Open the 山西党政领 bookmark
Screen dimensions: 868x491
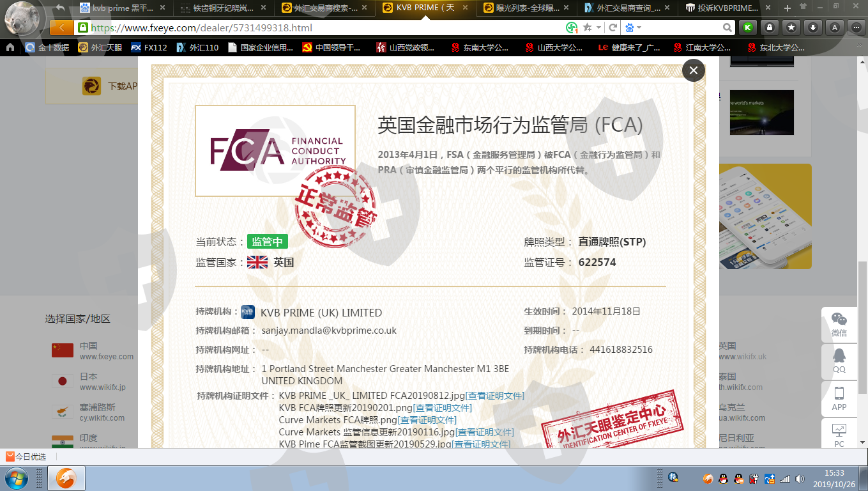pos(406,47)
